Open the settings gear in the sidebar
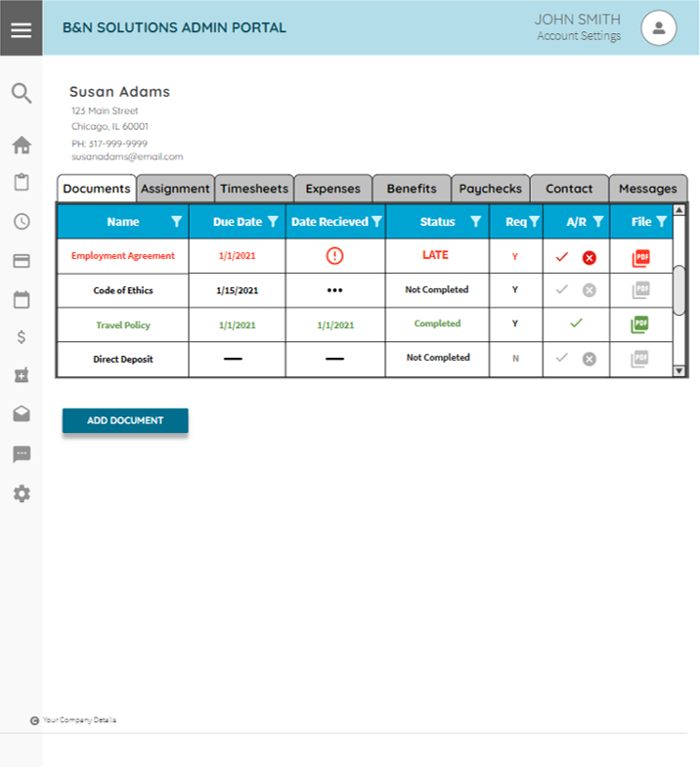 point(22,494)
